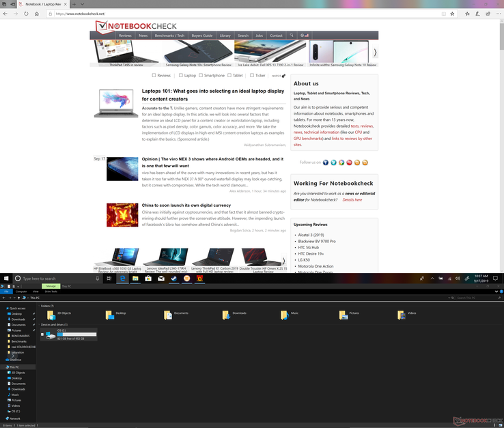Click the browser Back arrow

coord(5,14)
